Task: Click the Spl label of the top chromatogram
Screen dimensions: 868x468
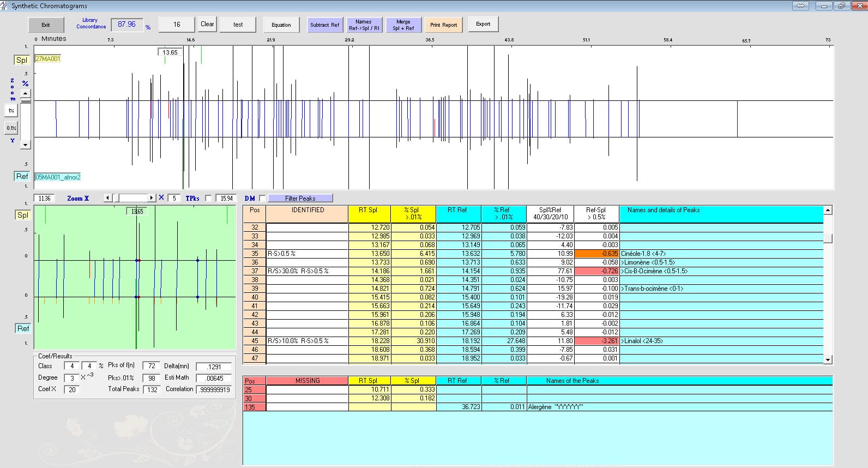Action: [22, 60]
